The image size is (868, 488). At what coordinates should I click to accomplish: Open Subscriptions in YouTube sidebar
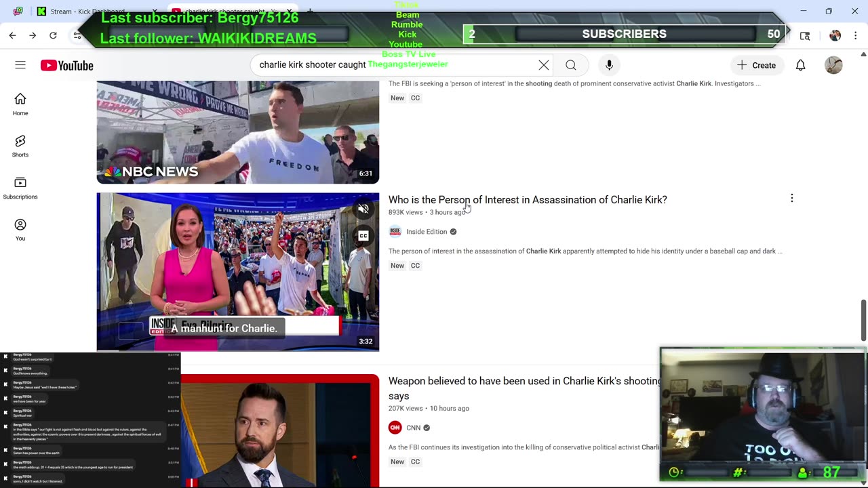[20, 188]
